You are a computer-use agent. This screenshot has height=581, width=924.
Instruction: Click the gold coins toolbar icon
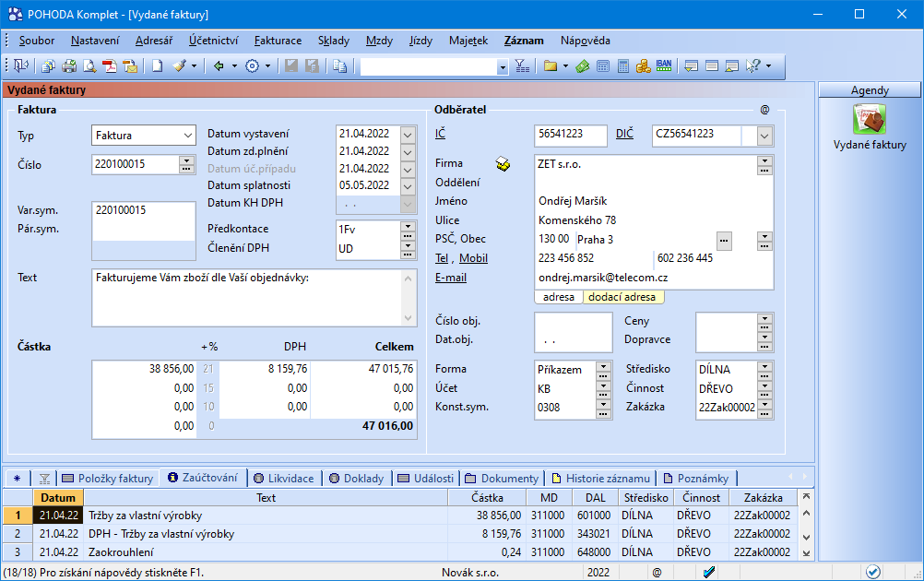[644, 66]
